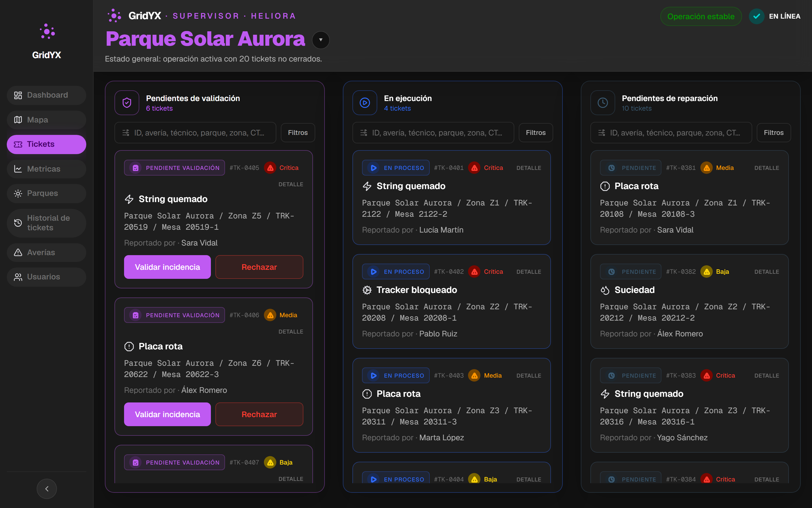
Task: Open the Tickets sidebar item
Action: [47, 144]
